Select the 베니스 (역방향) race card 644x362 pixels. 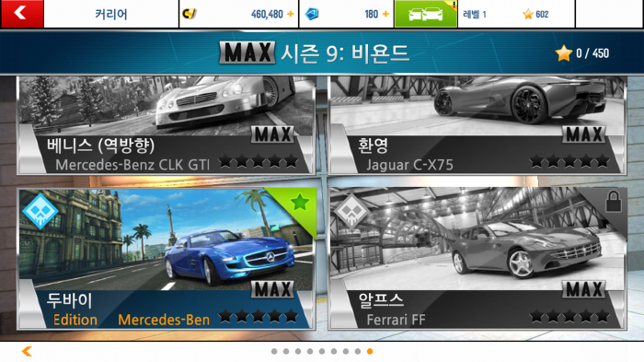[166, 125]
